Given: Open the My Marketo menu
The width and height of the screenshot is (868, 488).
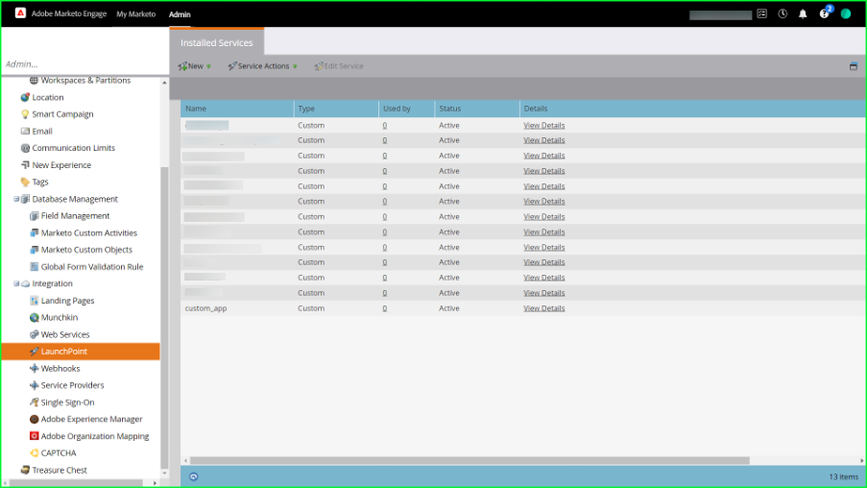Looking at the screenshot, I should (135, 13).
